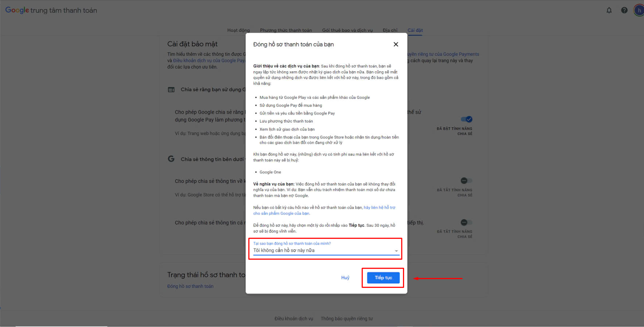Open Gói thuê bao và dịch vụ tab

tap(347, 30)
